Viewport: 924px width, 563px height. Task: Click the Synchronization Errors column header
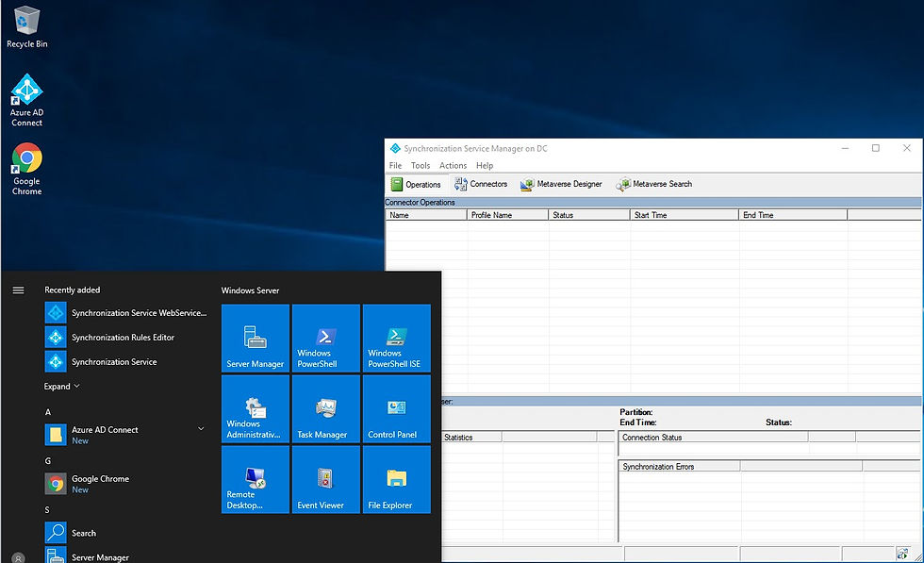tap(680, 466)
